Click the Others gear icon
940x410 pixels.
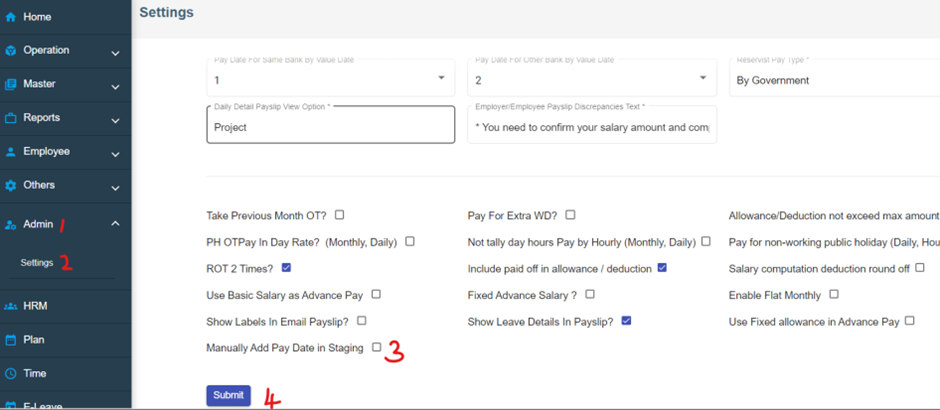click(x=11, y=185)
